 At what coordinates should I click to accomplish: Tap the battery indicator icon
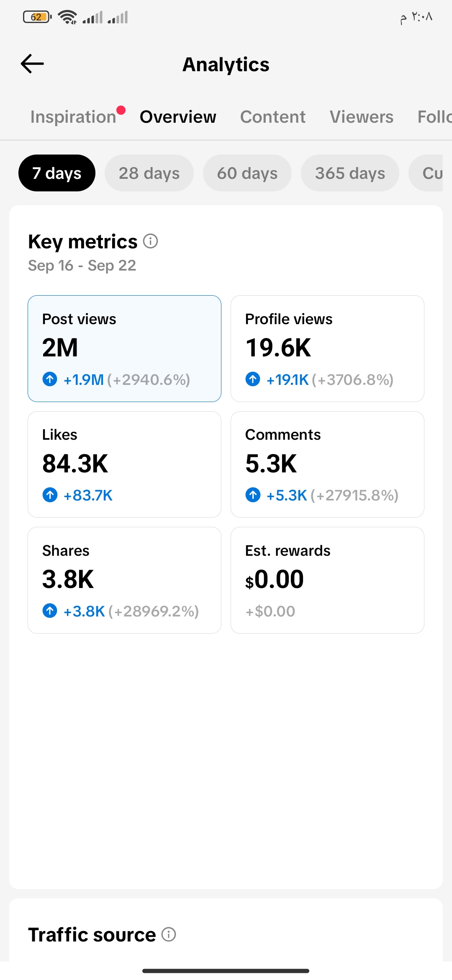click(37, 17)
